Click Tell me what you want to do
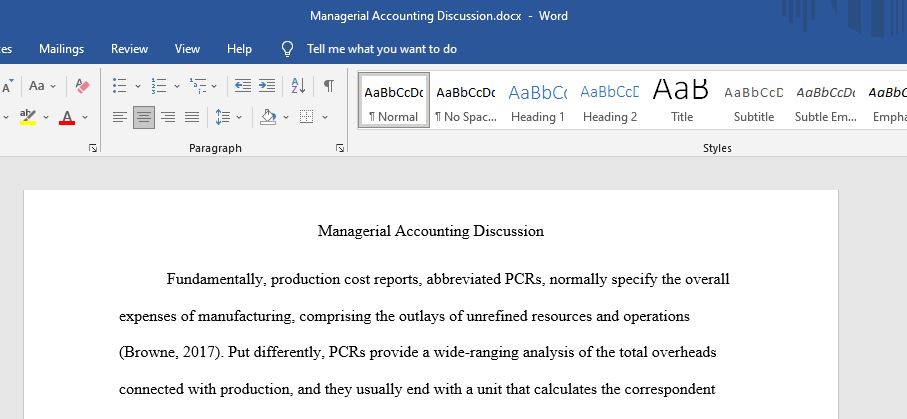The height and width of the screenshot is (419, 907). coord(382,49)
